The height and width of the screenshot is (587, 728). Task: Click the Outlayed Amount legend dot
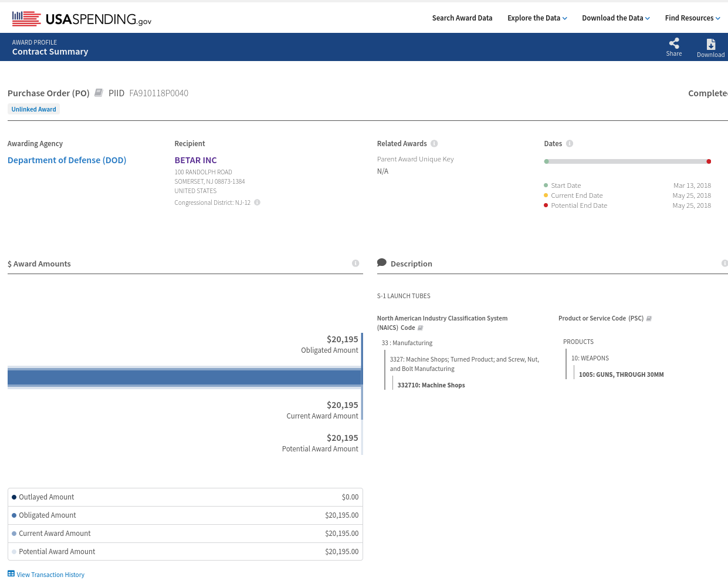pos(14,497)
